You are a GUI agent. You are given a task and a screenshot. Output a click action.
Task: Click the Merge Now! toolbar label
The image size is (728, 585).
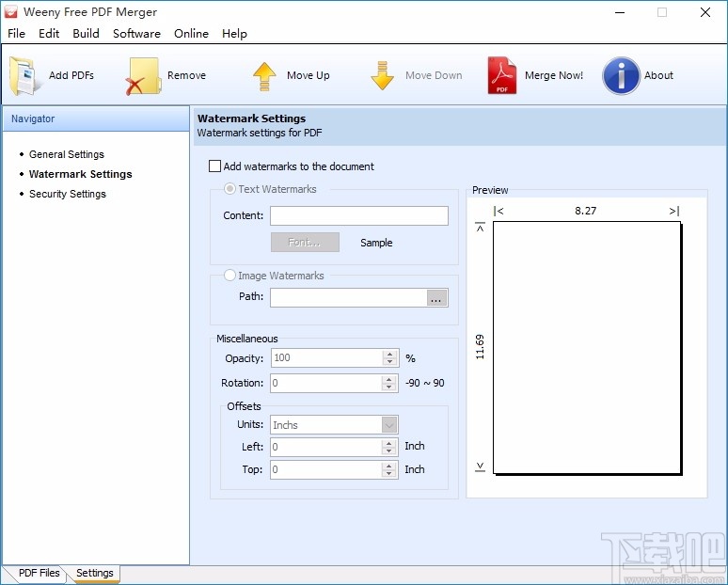pos(554,75)
